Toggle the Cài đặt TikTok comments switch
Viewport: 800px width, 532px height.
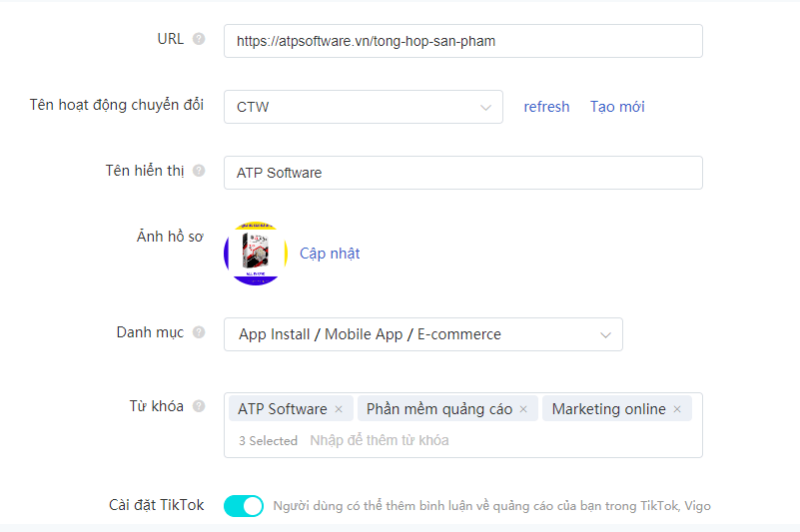244,506
